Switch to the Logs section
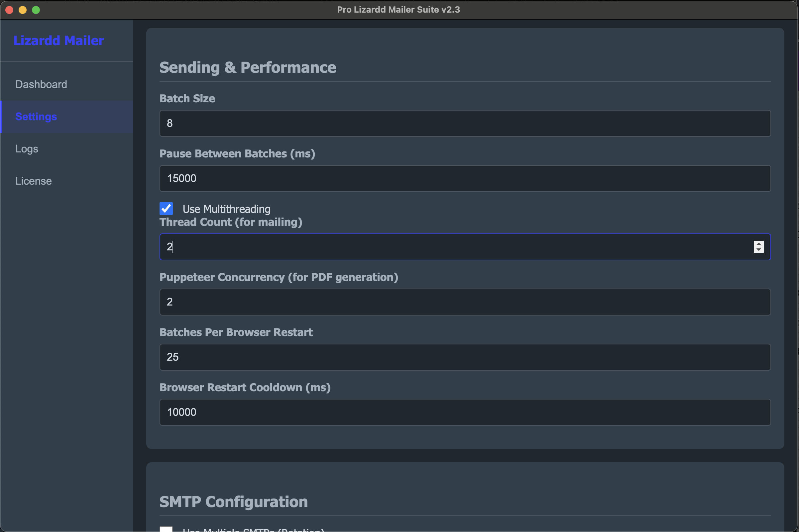Screen dimensions: 799x532 (x=27, y=148)
